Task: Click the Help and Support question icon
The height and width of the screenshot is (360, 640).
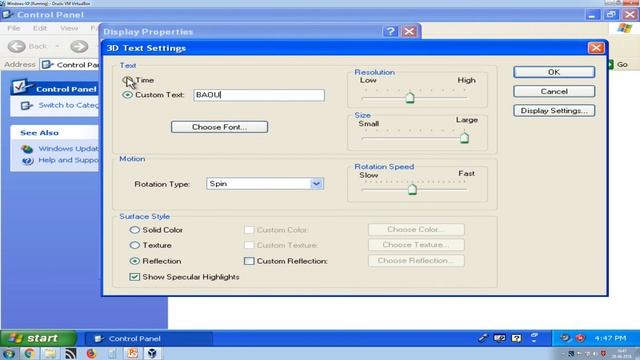Action: [27, 160]
